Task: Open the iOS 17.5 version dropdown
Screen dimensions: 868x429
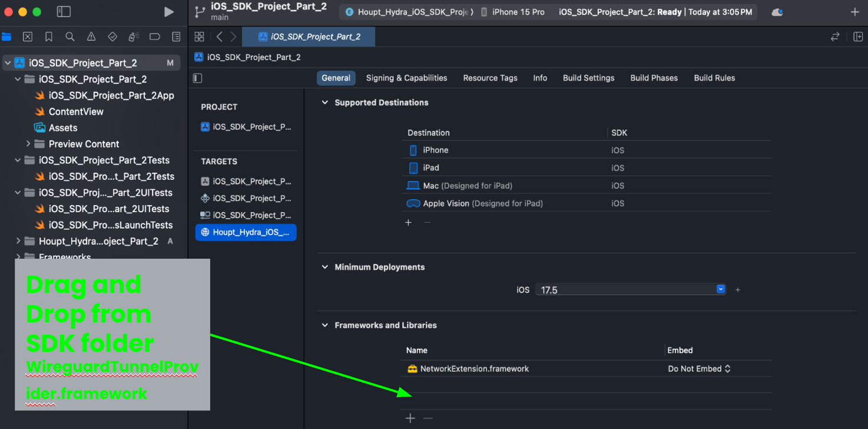Action: pos(721,289)
